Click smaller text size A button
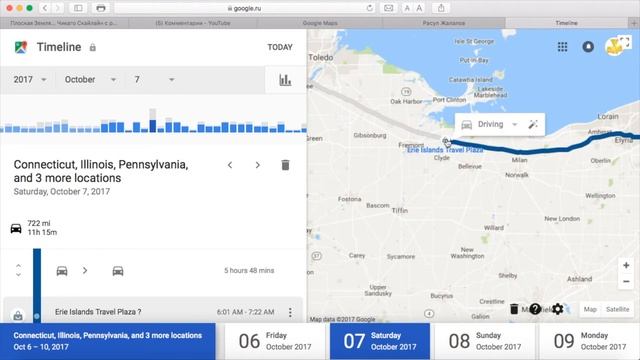This screenshot has height=360, width=640. [x=407, y=8]
